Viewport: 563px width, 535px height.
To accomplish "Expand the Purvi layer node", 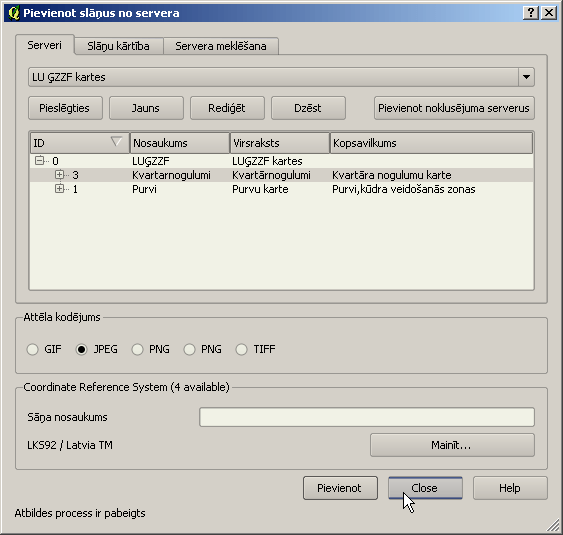I will pos(59,189).
